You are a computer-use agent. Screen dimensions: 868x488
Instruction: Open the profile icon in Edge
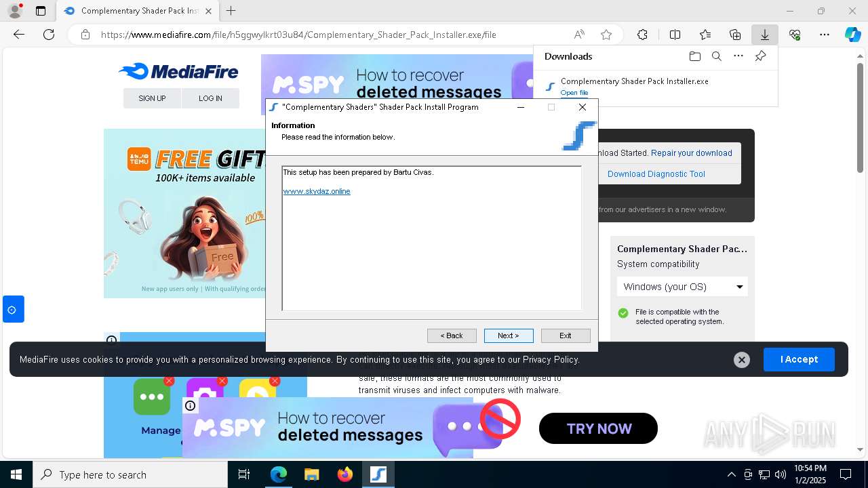pos(14,11)
